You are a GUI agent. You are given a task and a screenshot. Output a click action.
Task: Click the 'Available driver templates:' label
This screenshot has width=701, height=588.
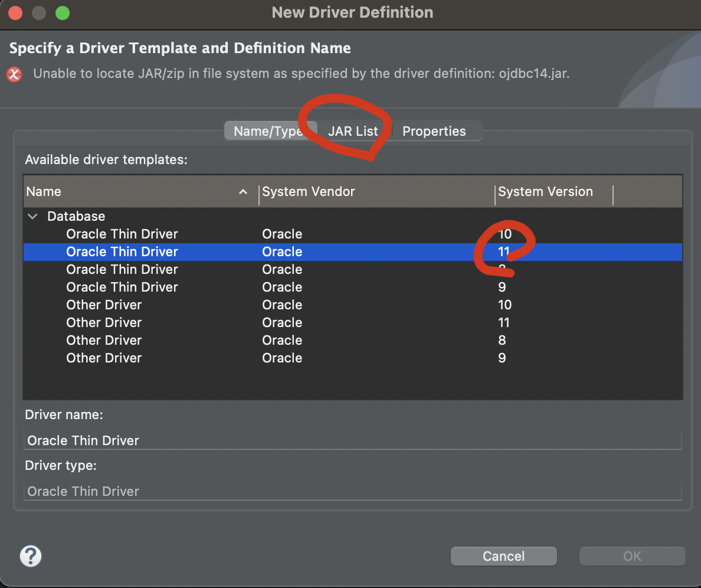[106, 159]
